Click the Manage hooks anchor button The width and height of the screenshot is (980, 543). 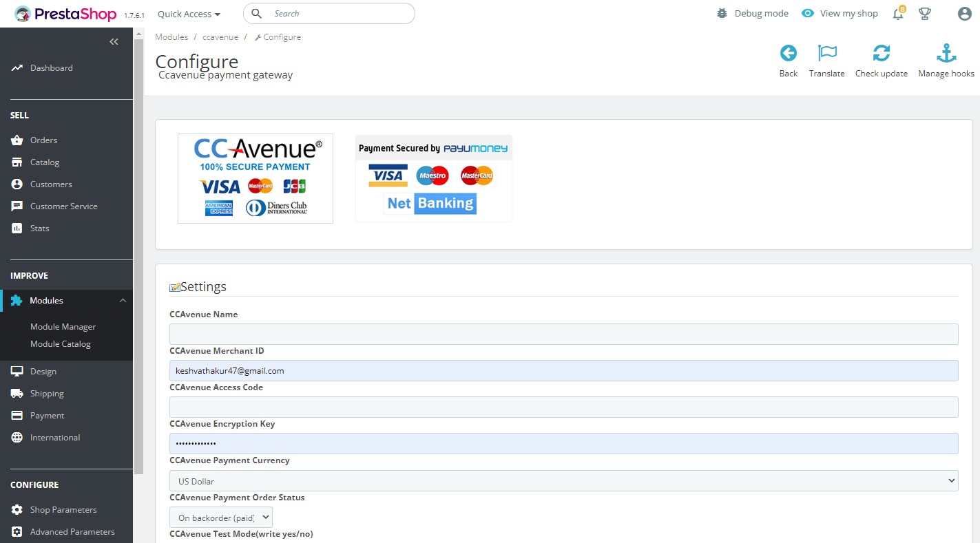[x=946, y=61]
